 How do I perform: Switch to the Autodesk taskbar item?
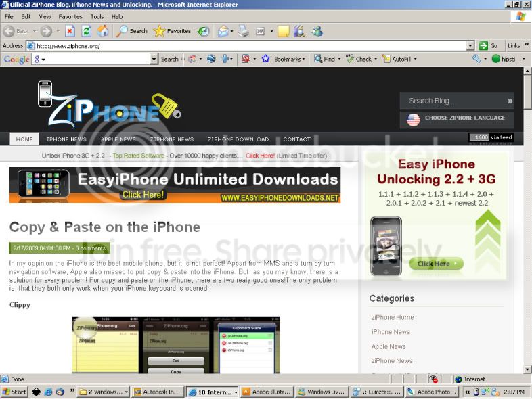point(158,392)
